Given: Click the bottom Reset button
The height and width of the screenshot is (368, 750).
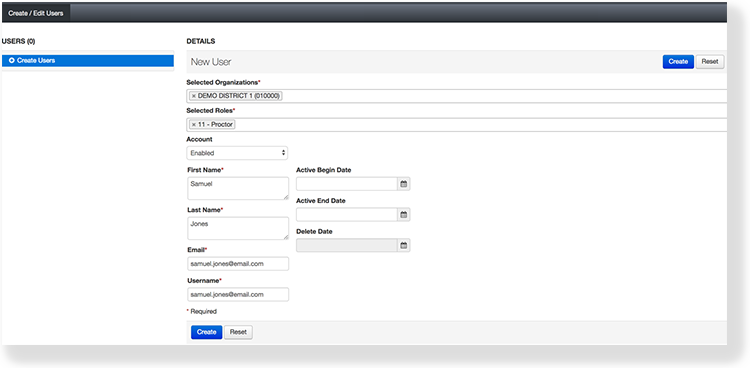Looking at the screenshot, I should [238, 332].
